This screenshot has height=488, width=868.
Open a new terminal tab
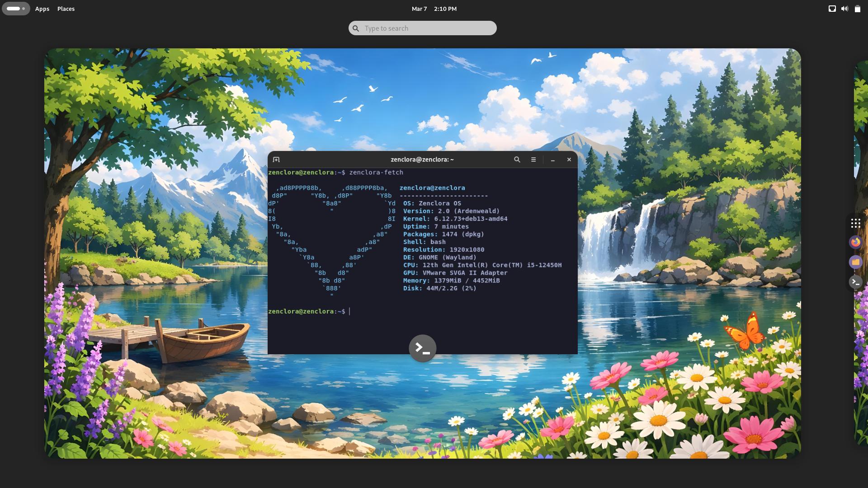[x=276, y=159]
